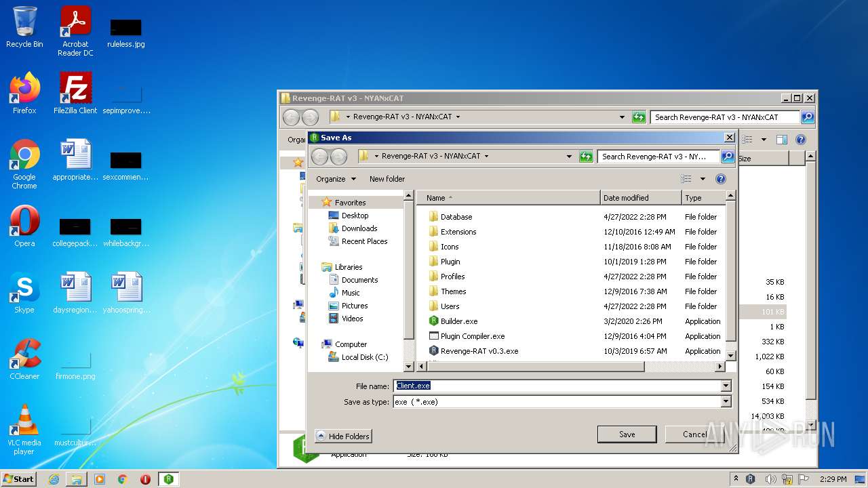The height and width of the screenshot is (488, 868).
Task: Select the appropriate Word document icon
Action: [x=75, y=160]
